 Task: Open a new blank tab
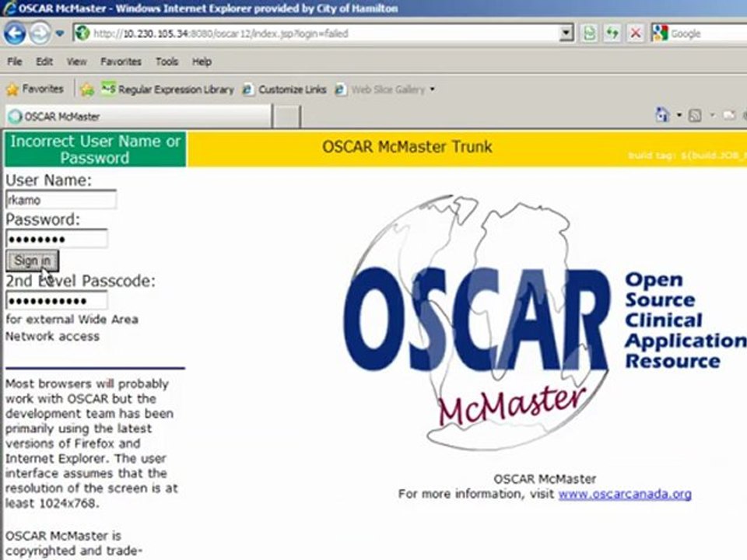(286, 117)
